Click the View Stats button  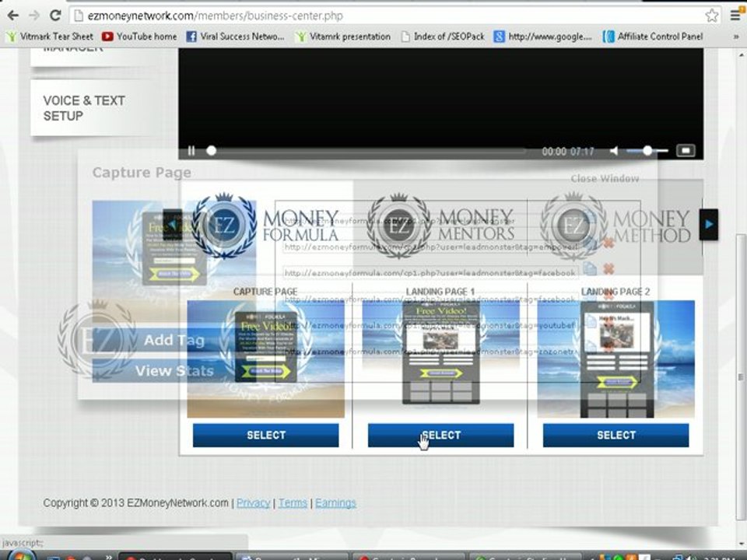pos(174,370)
